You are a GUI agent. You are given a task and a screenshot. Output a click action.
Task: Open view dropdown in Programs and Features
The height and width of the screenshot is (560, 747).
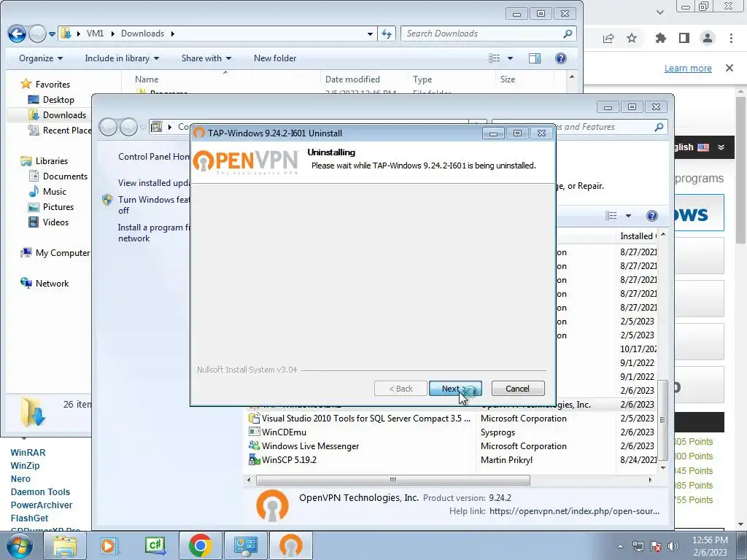pos(628,216)
